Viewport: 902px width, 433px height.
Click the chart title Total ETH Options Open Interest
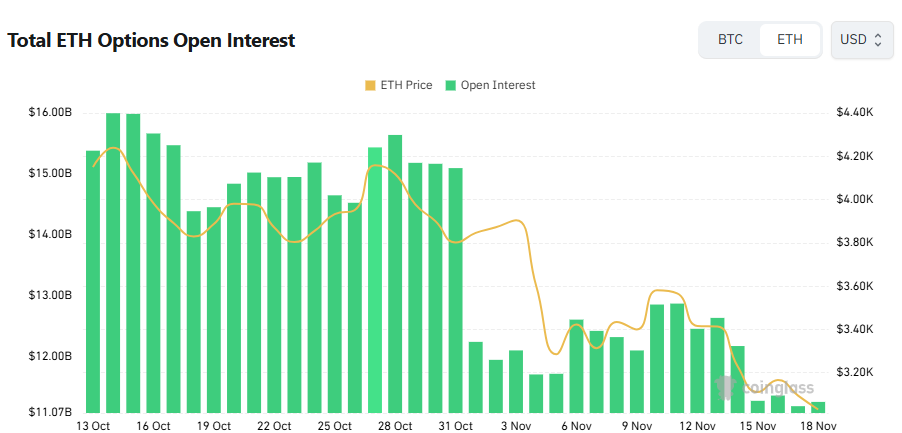pos(151,41)
